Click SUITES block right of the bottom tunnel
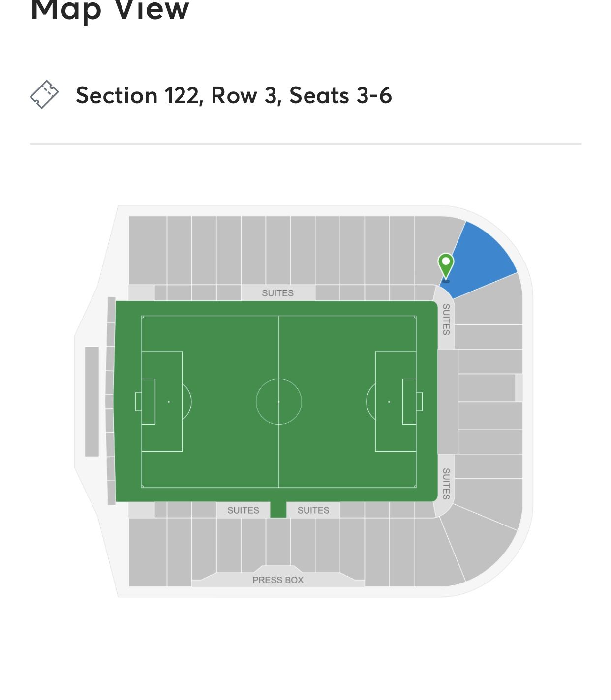This screenshot has height=700, width=611. (313, 510)
